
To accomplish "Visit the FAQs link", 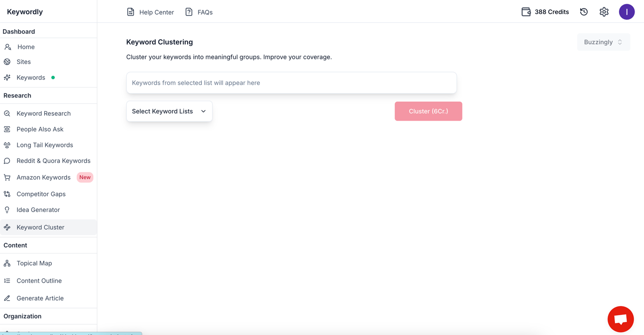I will click(x=199, y=12).
